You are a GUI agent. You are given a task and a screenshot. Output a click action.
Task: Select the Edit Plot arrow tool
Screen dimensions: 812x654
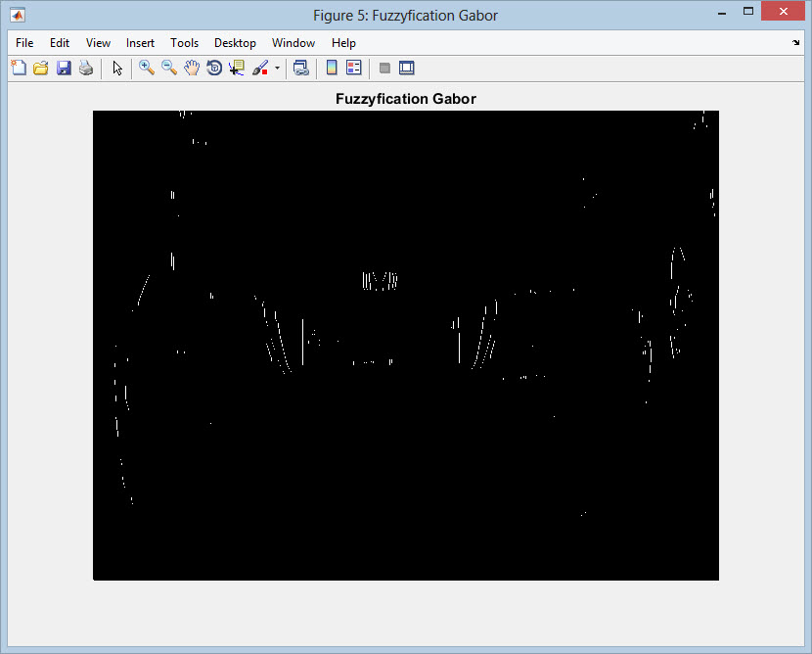117,68
